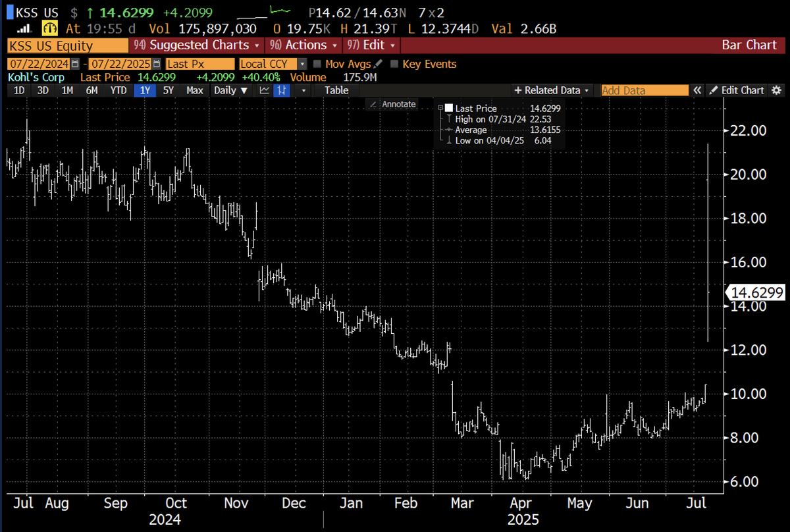
Task: Open the Edit dropdown menu
Action: (x=372, y=45)
